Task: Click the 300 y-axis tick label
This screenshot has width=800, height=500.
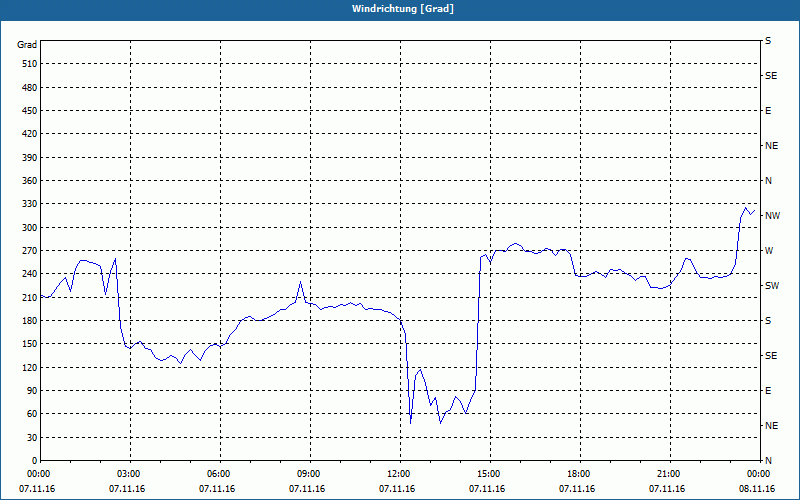Action: [29, 227]
